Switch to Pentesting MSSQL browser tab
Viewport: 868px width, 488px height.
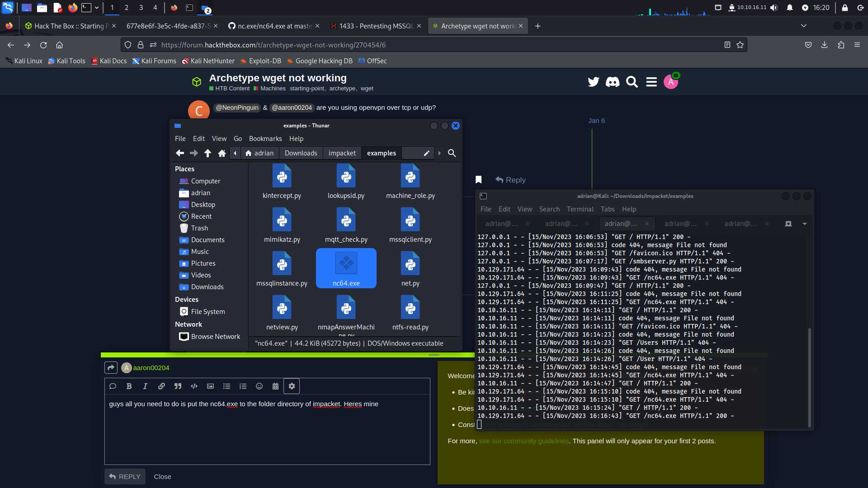point(375,26)
